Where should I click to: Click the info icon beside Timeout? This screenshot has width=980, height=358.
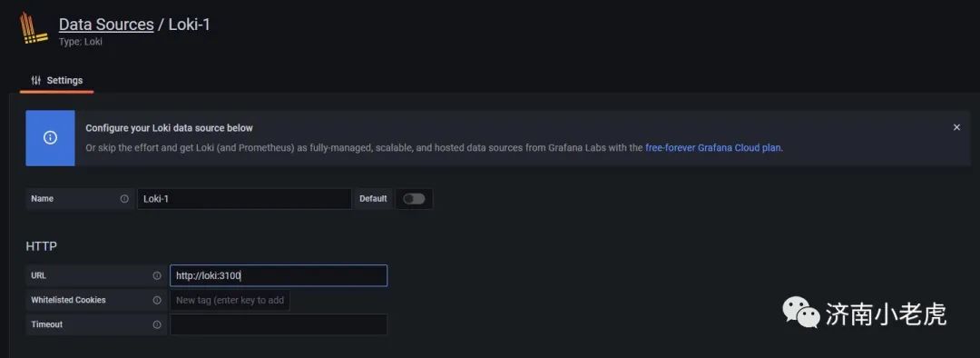coord(157,324)
